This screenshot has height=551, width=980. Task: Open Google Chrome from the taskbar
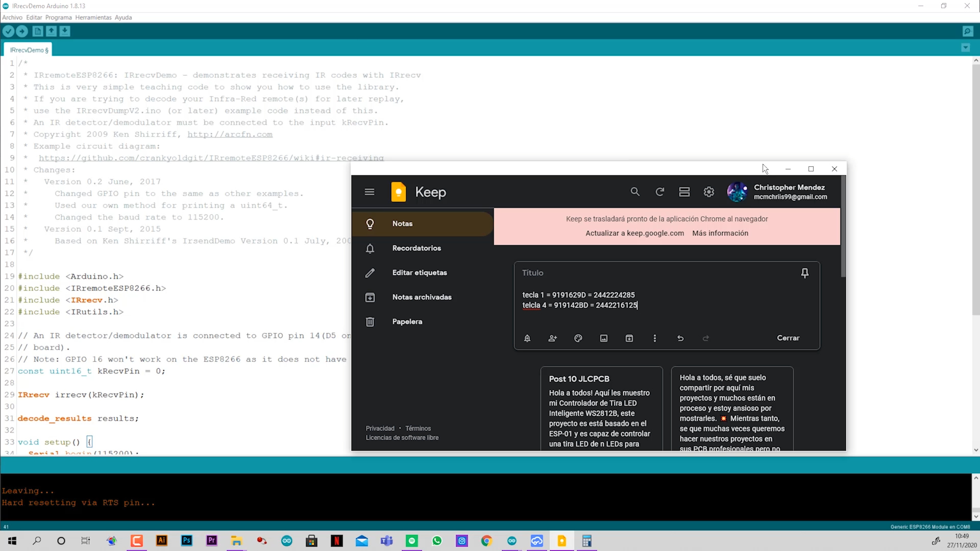486,541
